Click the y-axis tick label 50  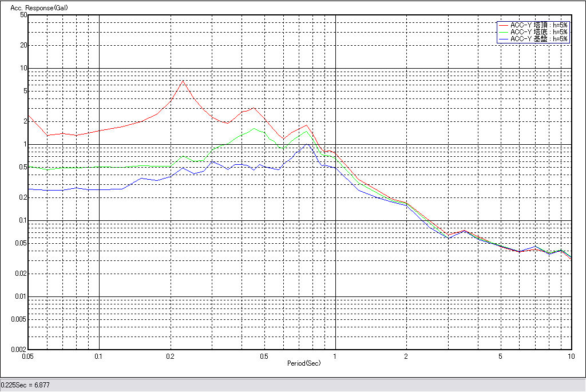(23, 15)
